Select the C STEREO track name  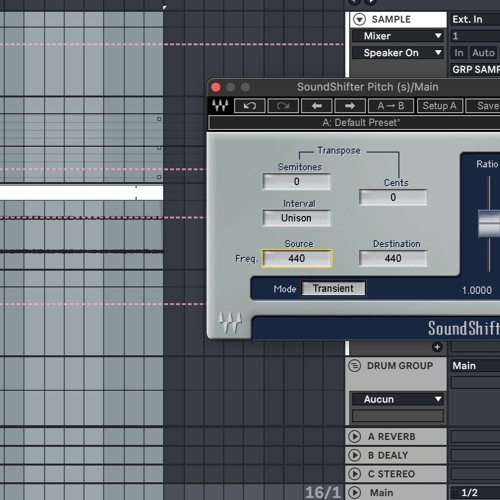(391, 474)
